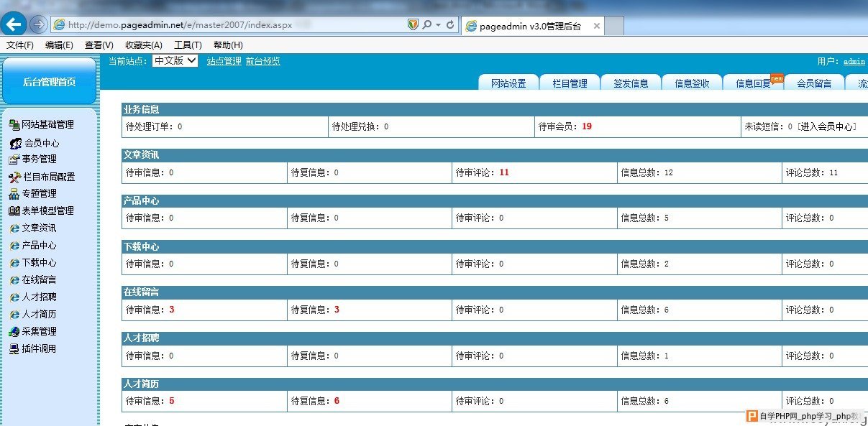Click the IE icon beside 下载中心
This screenshot has height=426, width=868.
click(x=14, y=263)
